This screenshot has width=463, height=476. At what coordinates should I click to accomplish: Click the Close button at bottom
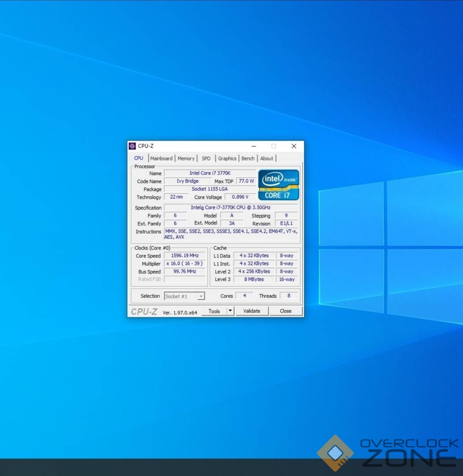tap(285, 311)
